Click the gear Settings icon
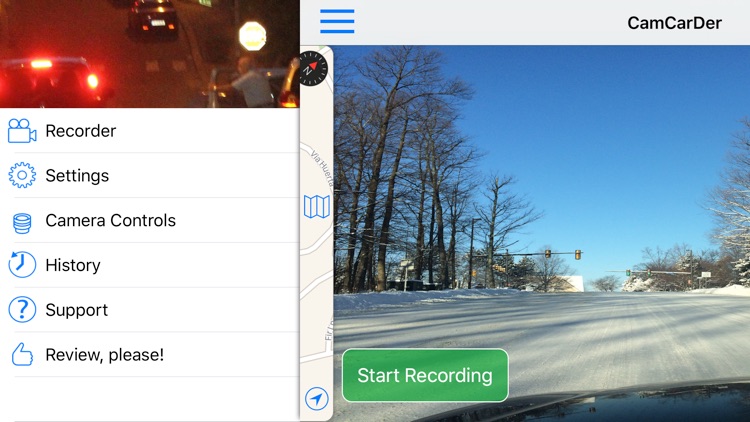This screenshot has height=422, width=750. coord(22,175)
